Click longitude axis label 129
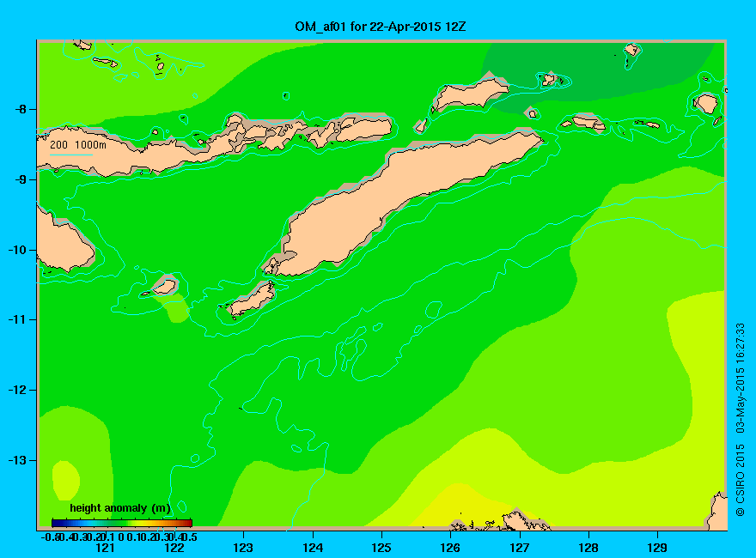The image size is (756, 558). click(657, 548)
